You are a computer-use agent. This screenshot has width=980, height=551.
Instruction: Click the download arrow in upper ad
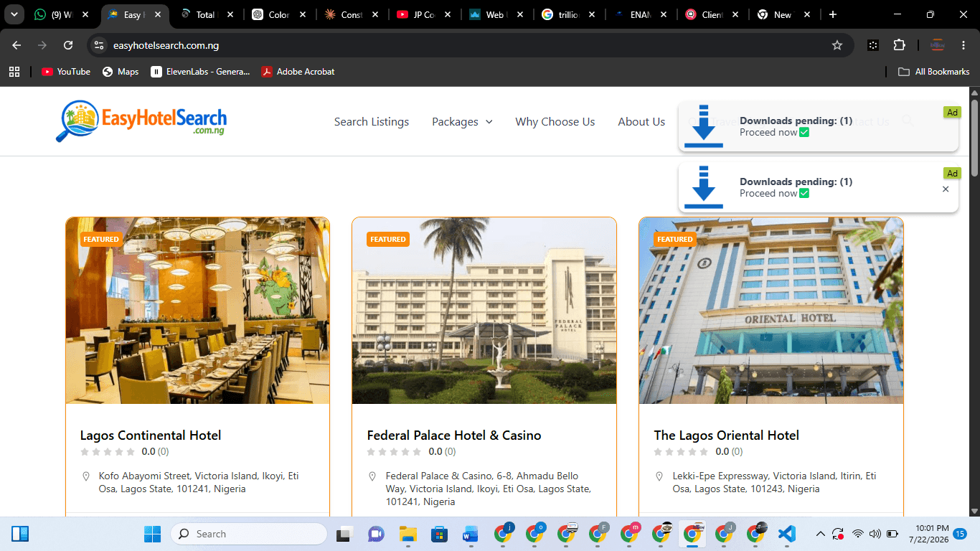pyautogui.click(x=704, y=126)
